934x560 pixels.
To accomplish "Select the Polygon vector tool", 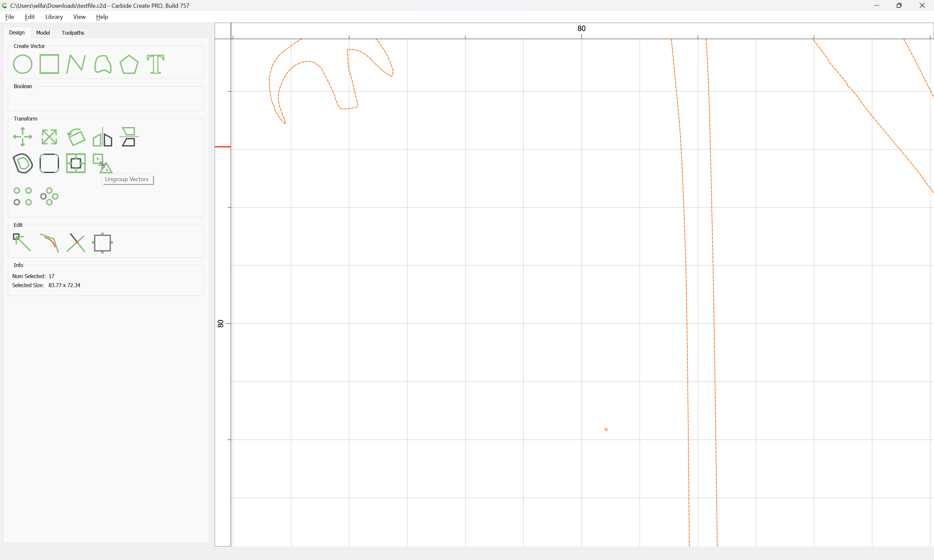I will tap(129, 64).
